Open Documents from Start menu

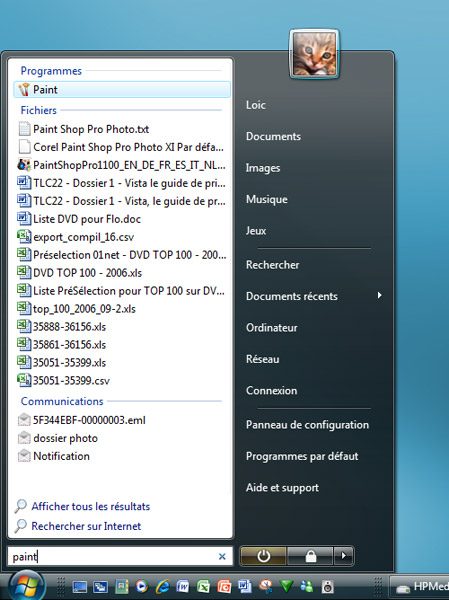pyautogui.click(x=273, y=136)
